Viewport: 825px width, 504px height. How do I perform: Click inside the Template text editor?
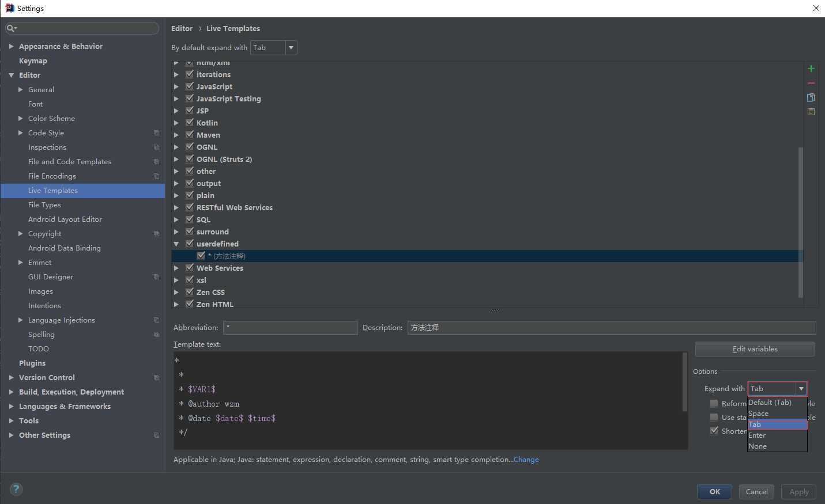(x=427, y=401)
